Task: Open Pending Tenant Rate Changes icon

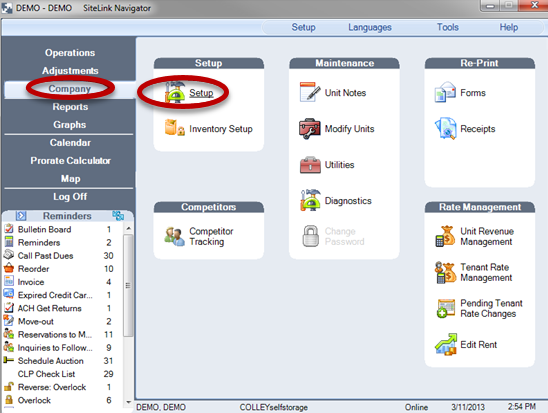Action: tap(446, 308)
